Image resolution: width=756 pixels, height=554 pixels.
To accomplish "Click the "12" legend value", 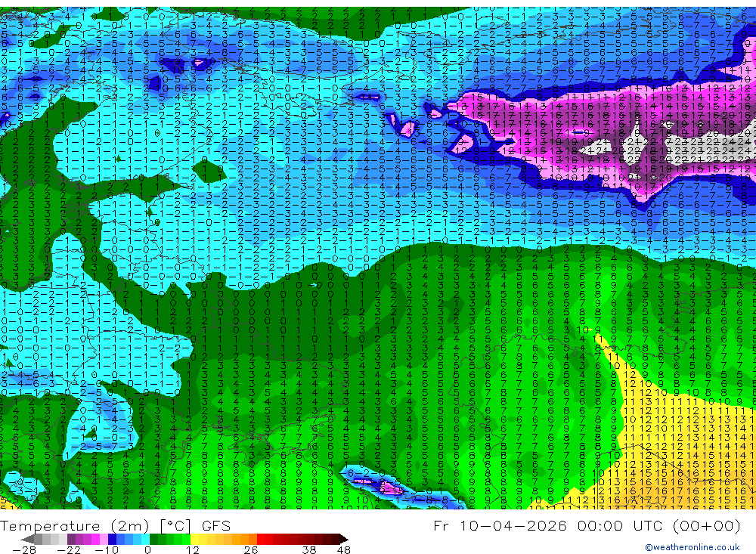I will click(x=192, y=550).
